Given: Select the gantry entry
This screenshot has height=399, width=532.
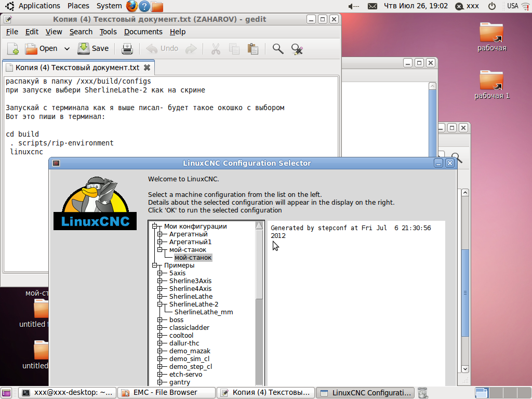Looking at the screenshot, I should point(179,382).
